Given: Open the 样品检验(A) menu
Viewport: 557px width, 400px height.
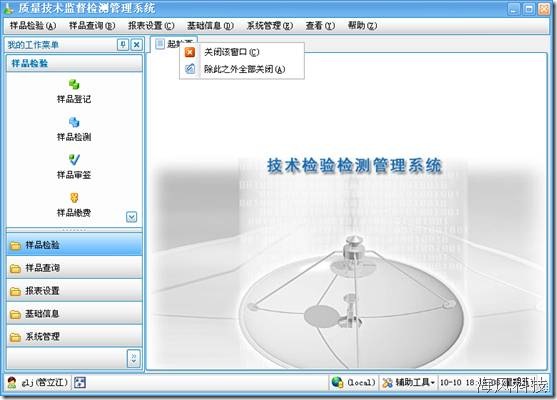Looking at the screenshot, I should click(33, 26).
